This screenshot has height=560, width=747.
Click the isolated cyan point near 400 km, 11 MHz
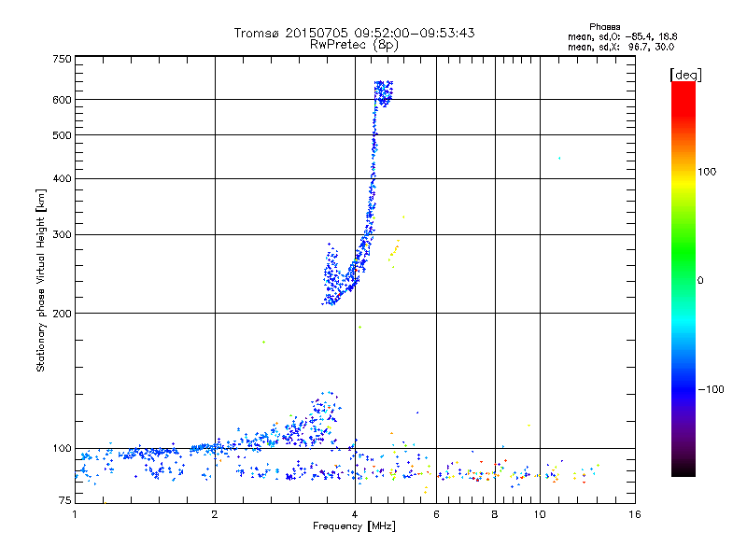[x=559, y=158]
